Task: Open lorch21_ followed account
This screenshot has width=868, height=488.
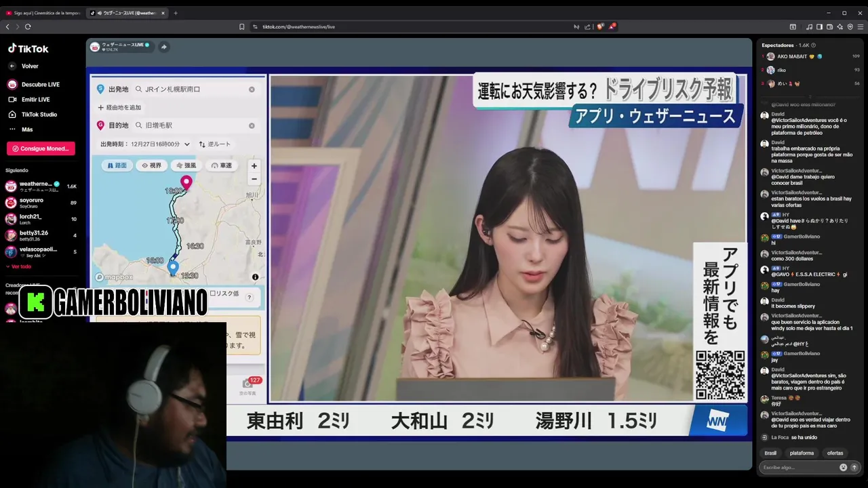Action: 41,218
